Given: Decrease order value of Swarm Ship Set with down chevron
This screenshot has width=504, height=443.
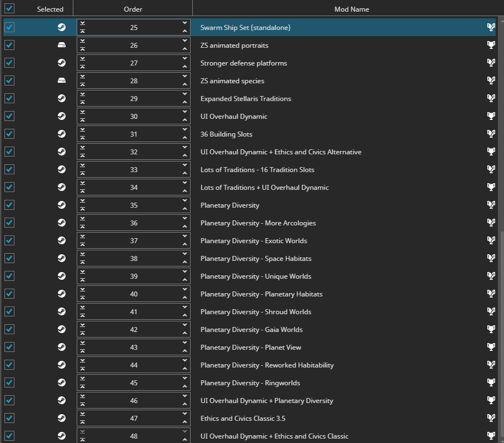Looking at the screenshot, I should [x=184, y=23].
